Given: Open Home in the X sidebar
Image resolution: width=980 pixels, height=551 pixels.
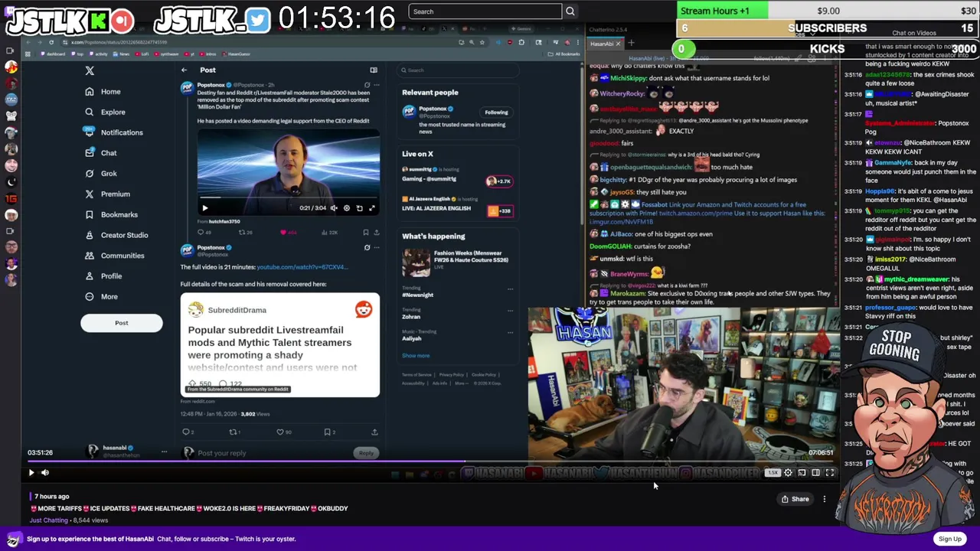Looking at the screenshot, I should pyautogui.click(x=103, y=92).
